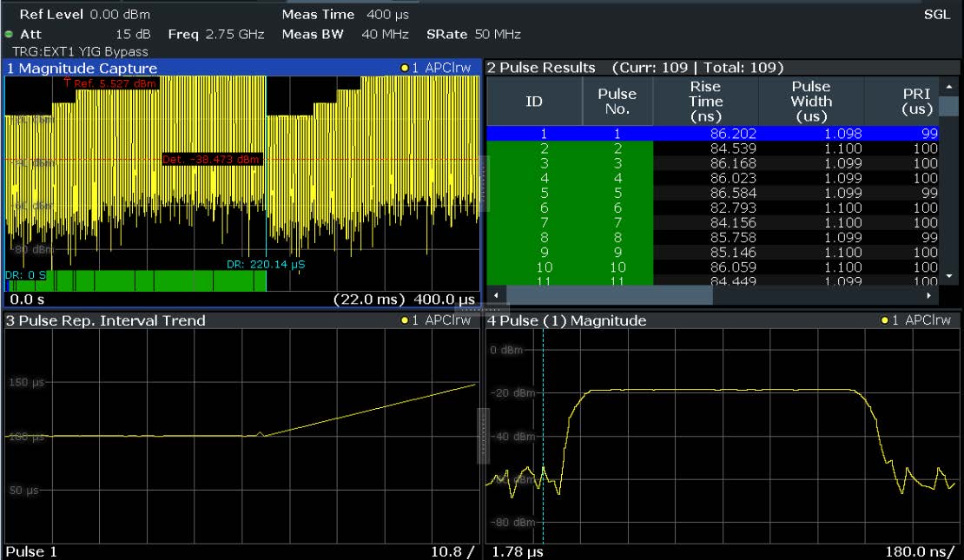964x560 pixels.
Task: Click the splitter handle between trend and pulse magnitude
Action: [x=482, y=434]
